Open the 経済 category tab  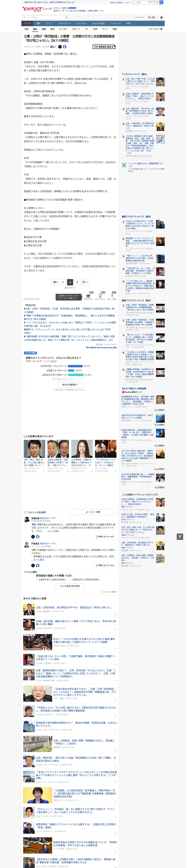[52, 29]
